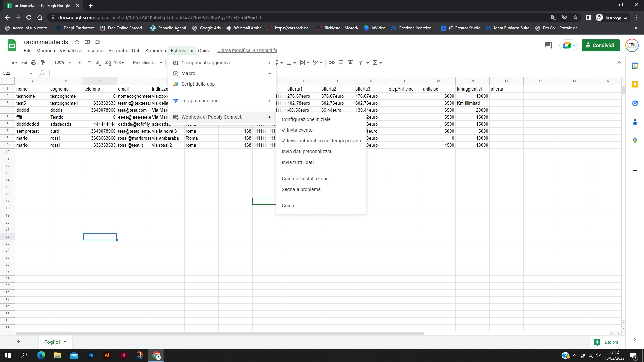Open Google Tasks side panel
The height and width of the screenshot is (362, 644).
(x=635, y=103)
